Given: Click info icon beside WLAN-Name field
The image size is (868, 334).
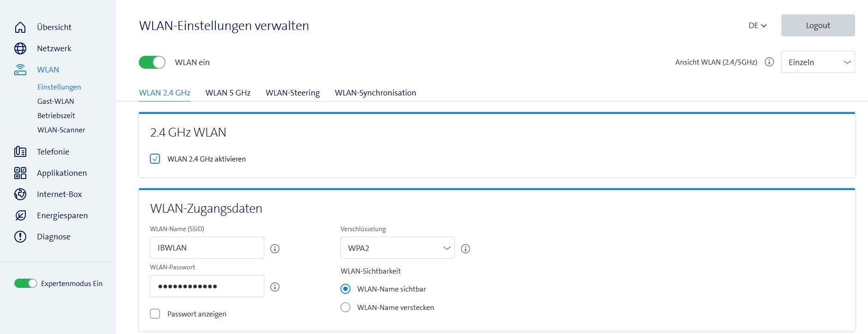Looking at the screenshot, I should (x=275, y=249).
